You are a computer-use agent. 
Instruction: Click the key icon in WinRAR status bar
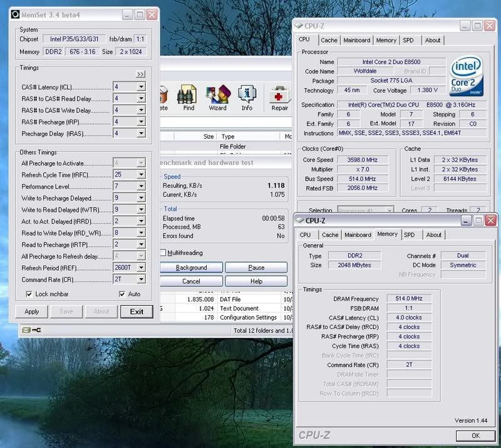(x=36, y=330)
